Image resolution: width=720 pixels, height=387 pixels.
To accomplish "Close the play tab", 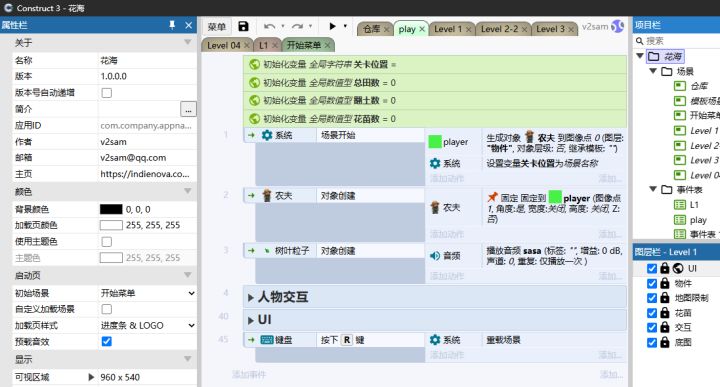I will coord(422,29).
